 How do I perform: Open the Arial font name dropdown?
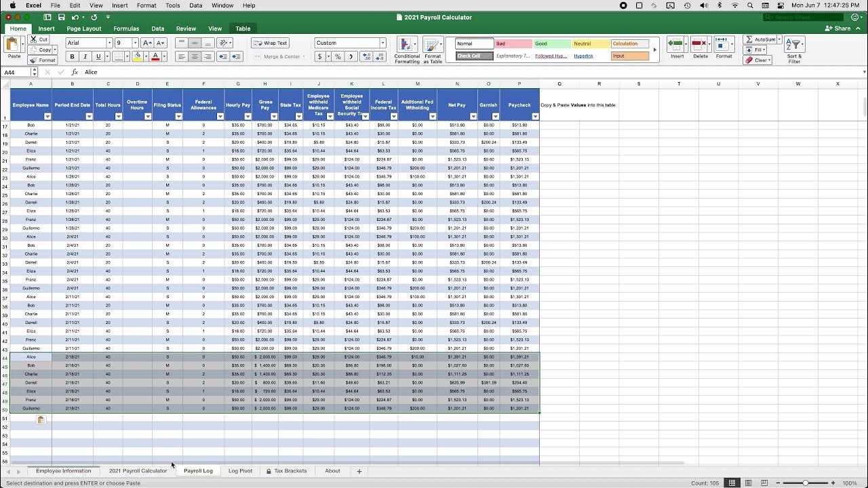click(109, 43)
